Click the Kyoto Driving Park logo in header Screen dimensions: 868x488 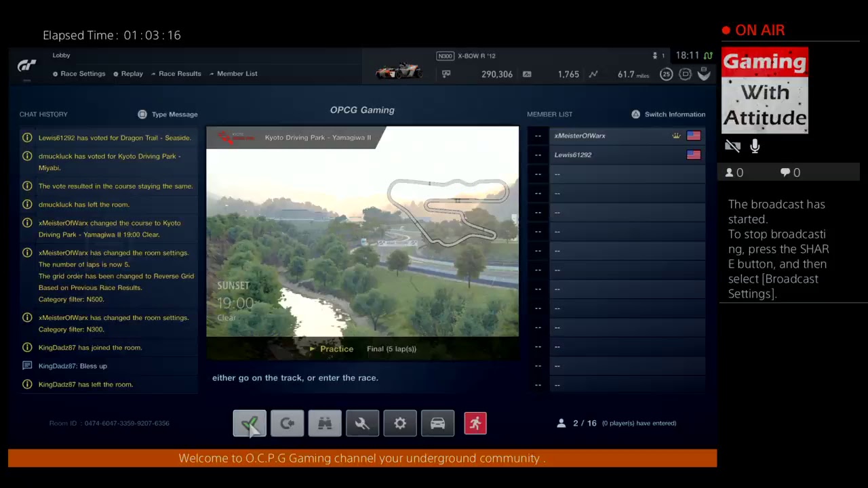click(x=235, y=138)
